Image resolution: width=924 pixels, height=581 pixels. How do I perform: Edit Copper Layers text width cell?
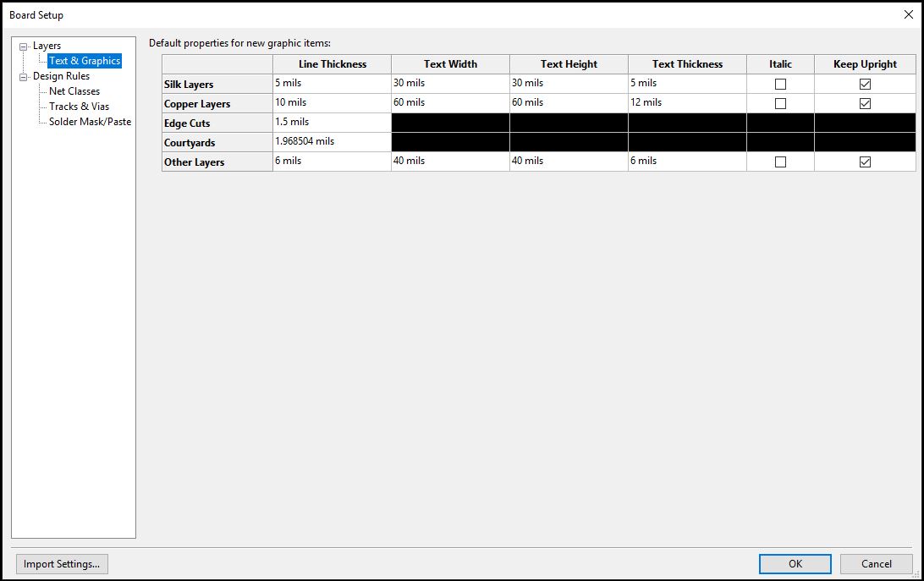450,103
